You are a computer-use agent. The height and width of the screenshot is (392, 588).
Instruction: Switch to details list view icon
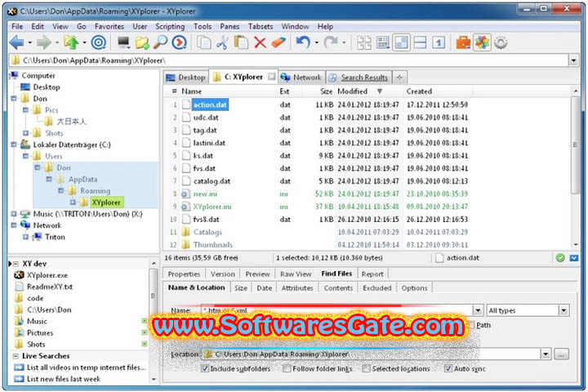pyautogui.click(x=383, y=42)
